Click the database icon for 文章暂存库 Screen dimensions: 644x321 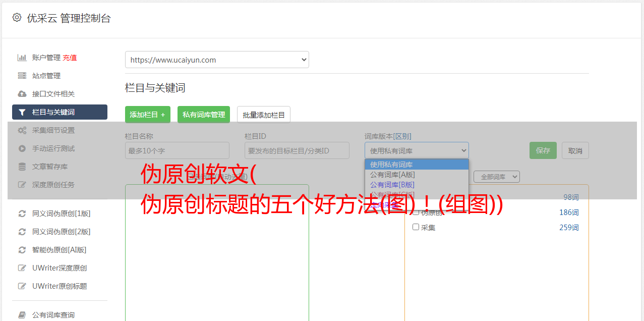22,167
